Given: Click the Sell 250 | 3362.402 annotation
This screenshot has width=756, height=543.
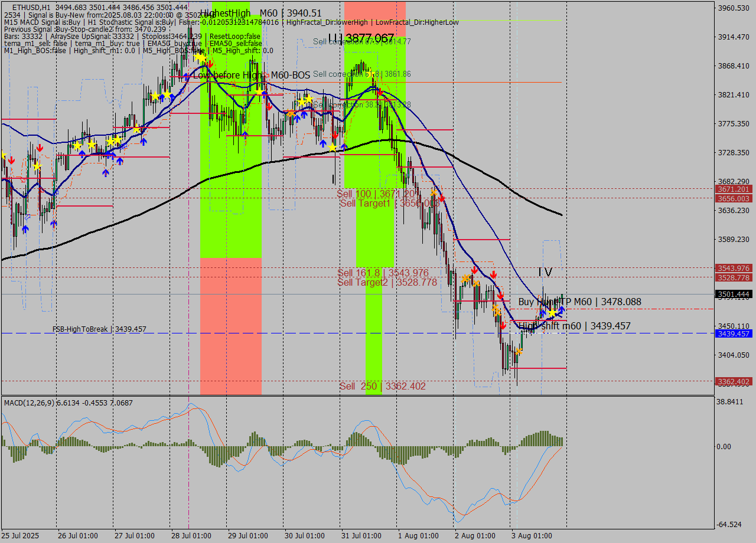Looking at the screenshot, I should click(x=384, y=385).
